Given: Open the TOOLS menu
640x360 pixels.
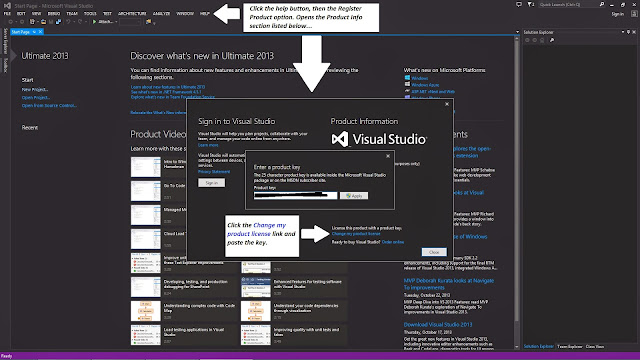Looking at the screenshot, I should click(x=90, y=13).
